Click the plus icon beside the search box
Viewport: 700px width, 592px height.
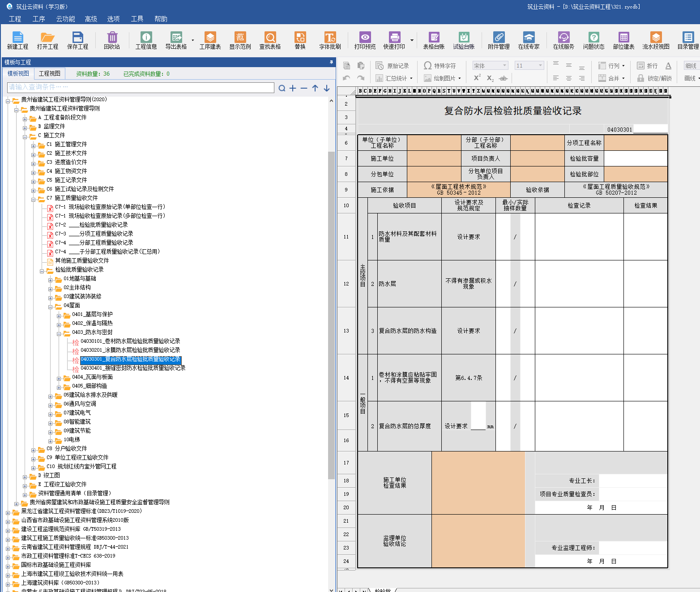coord(293,88)
